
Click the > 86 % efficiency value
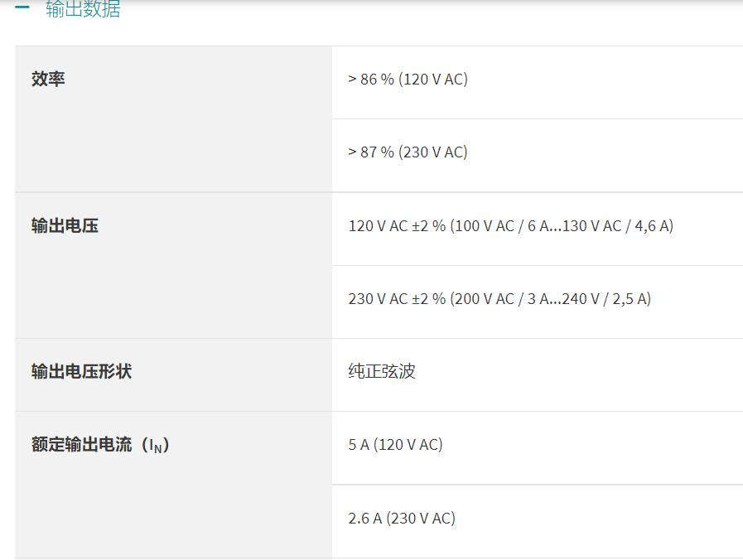click(370, 80)
